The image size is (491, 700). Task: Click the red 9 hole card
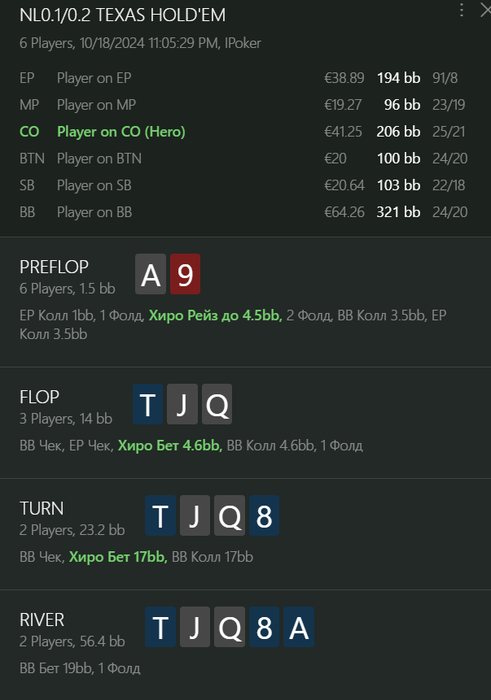coord(185,274)
